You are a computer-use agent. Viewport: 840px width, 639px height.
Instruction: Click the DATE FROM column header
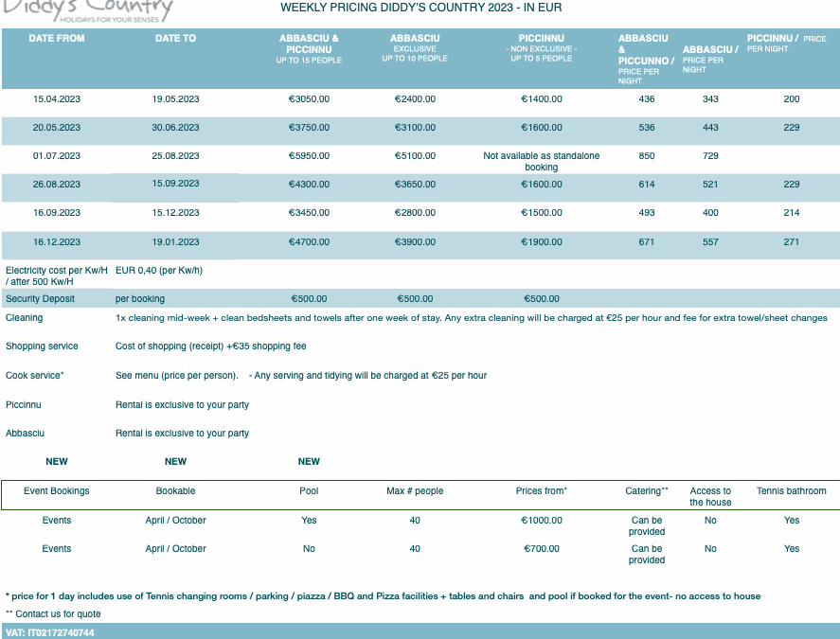point(57,38)
